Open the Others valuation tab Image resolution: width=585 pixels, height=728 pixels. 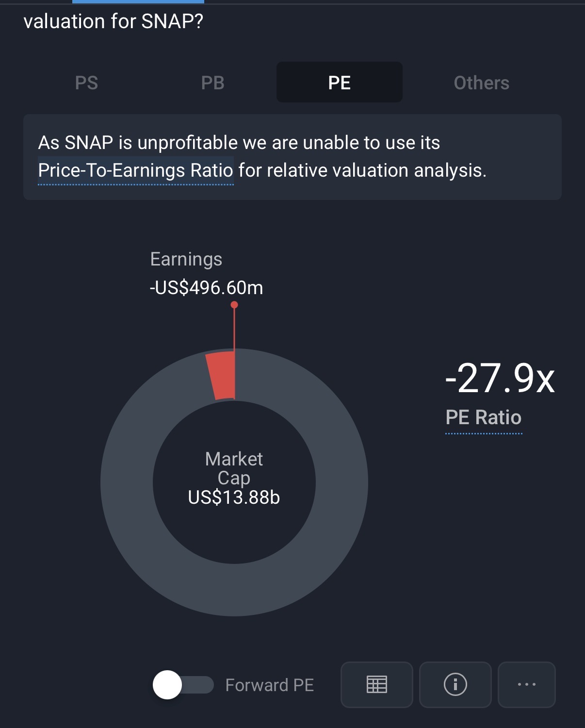point(481,83)
